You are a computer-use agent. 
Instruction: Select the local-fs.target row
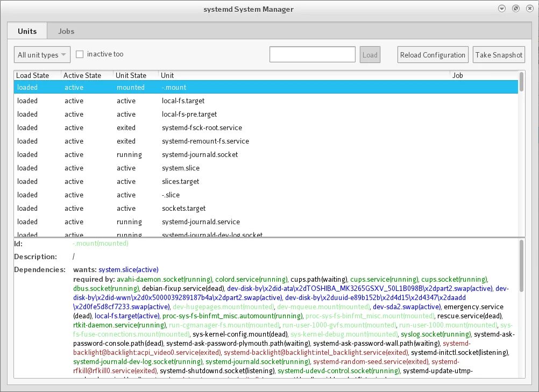(x=266, y=101)
